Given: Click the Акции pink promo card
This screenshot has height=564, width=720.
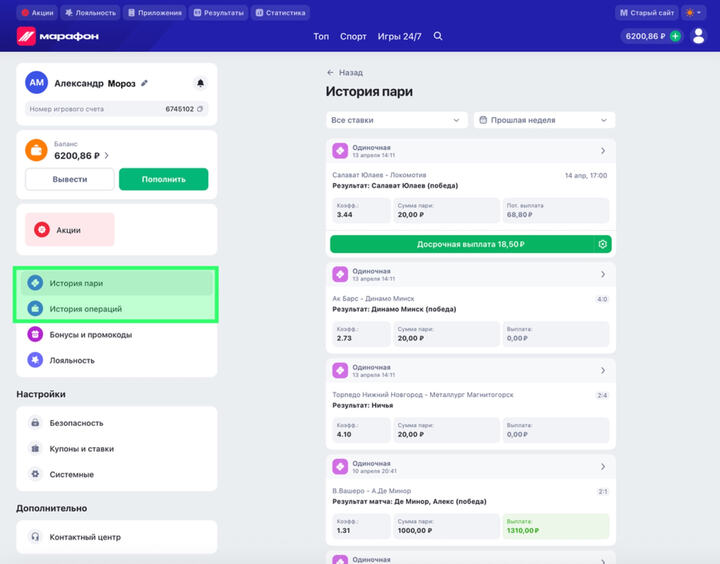Looking at the screenshot, I should coord(70,230).
